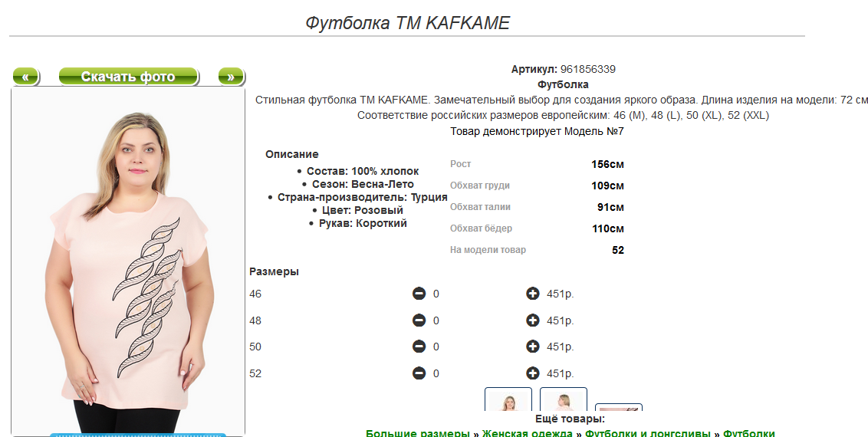868x437 pixels.
Task: Click the Ещё товары: heading
Action: pos(570,419)
